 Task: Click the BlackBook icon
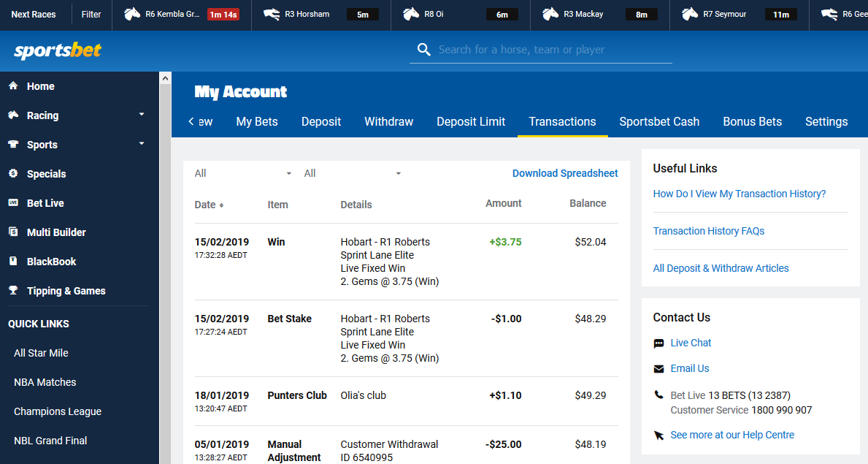(13, 261)
